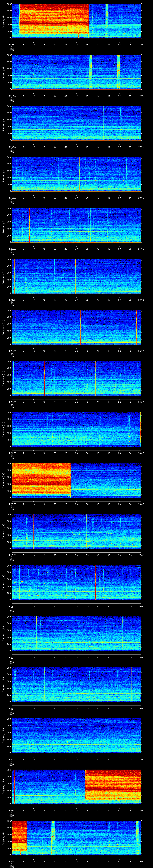This screenshot has height=868, width=153.
Task: Click the 17:00 end time label
Action: click(x=141, y=44)
